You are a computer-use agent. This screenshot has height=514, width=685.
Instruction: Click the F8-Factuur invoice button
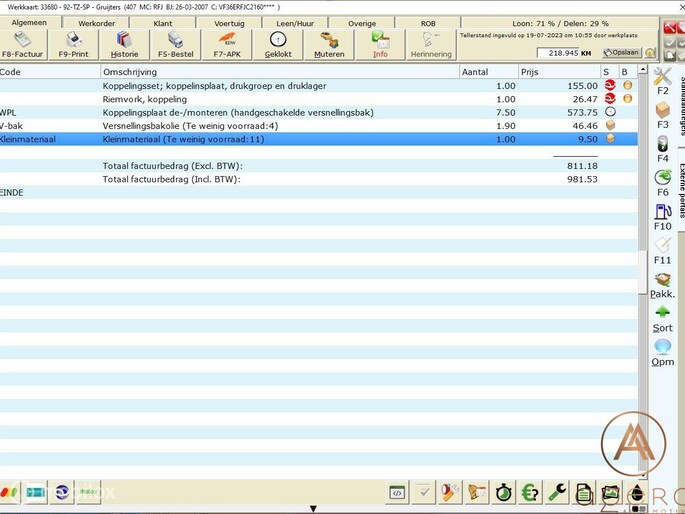pyautogui.click(x=22, y=45)
